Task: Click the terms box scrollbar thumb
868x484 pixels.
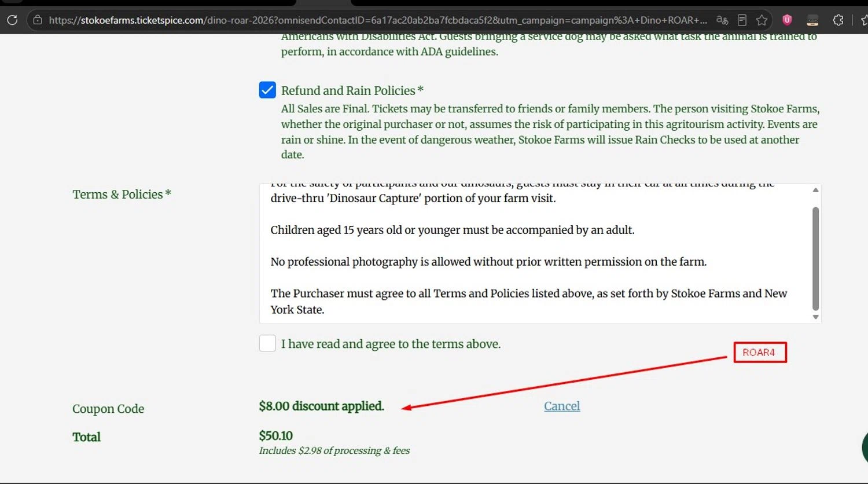Action: click(x=815, y=259)
